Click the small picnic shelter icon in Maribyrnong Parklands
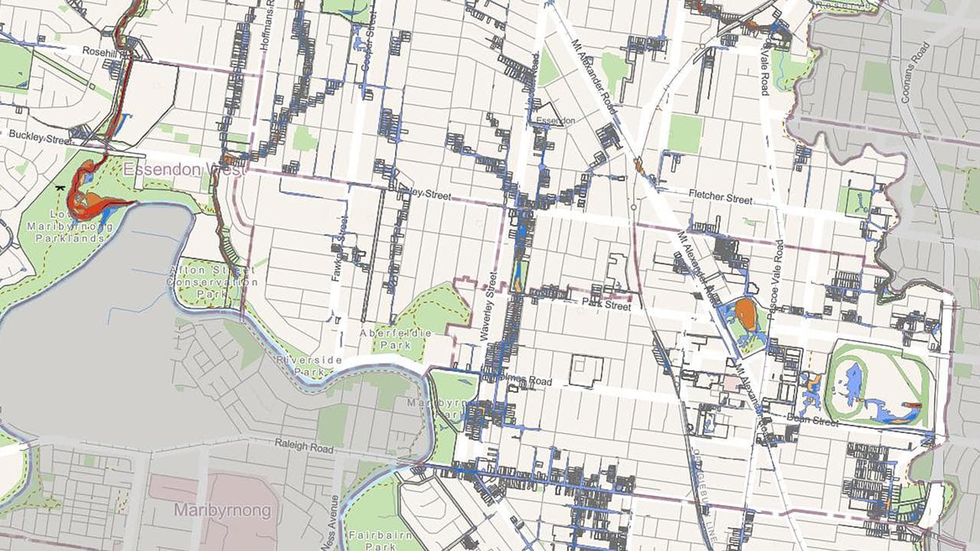 [x=60, y=187]
